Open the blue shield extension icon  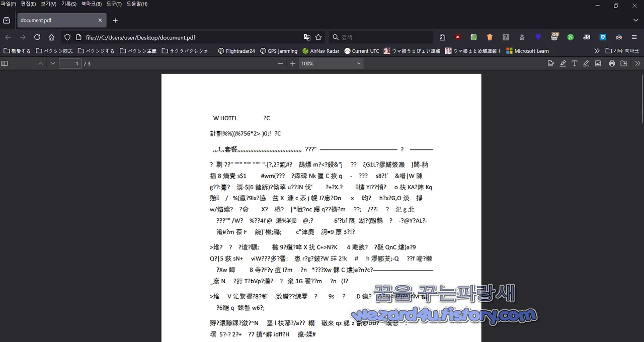click(x=603, y=37)
